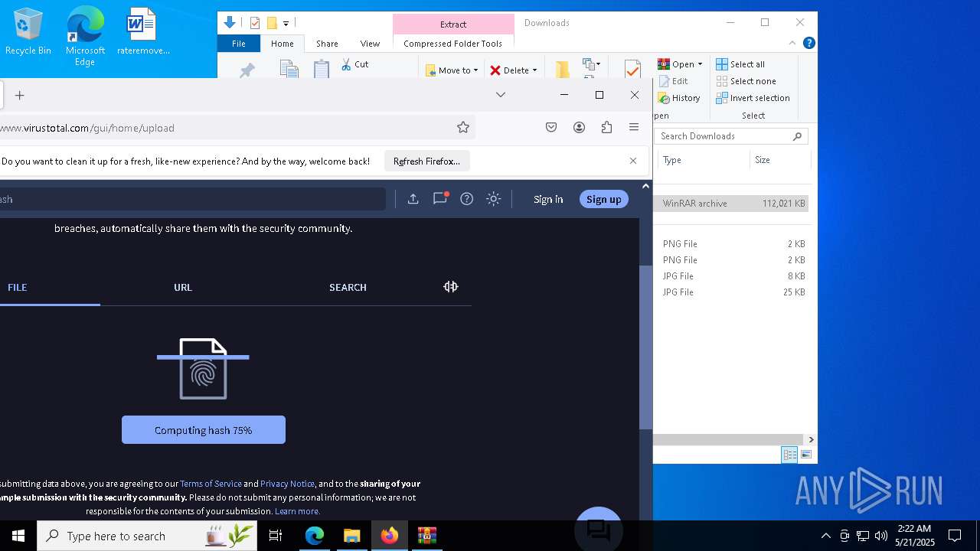Open the File tab in Explorer ribbon
The image size is (980, 551).
coord(239,44)
